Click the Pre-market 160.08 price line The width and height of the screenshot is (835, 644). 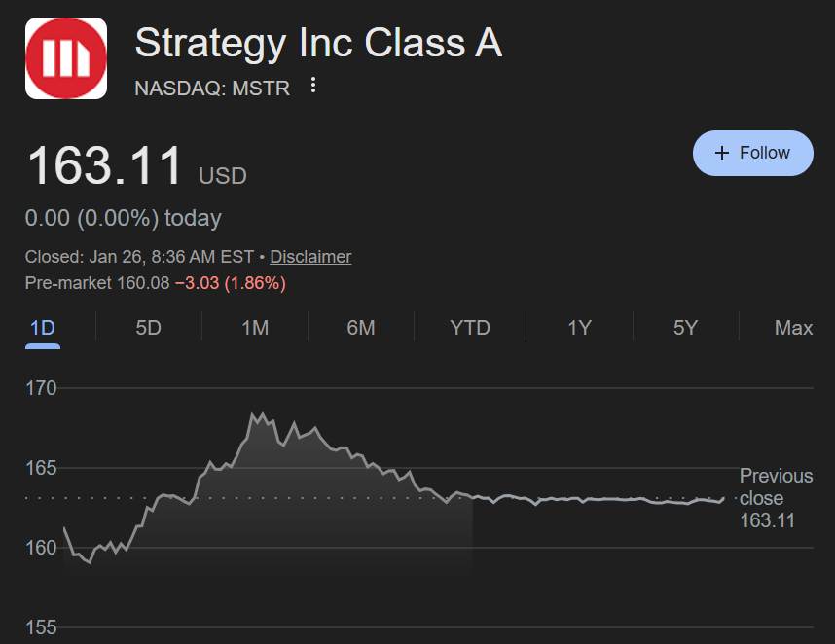[x=156, y=283]
